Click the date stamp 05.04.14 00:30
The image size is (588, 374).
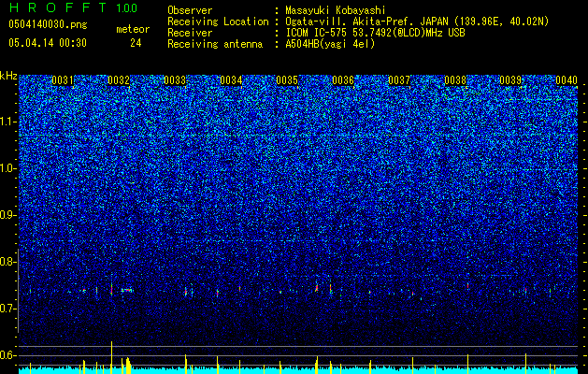coord(48,43)
